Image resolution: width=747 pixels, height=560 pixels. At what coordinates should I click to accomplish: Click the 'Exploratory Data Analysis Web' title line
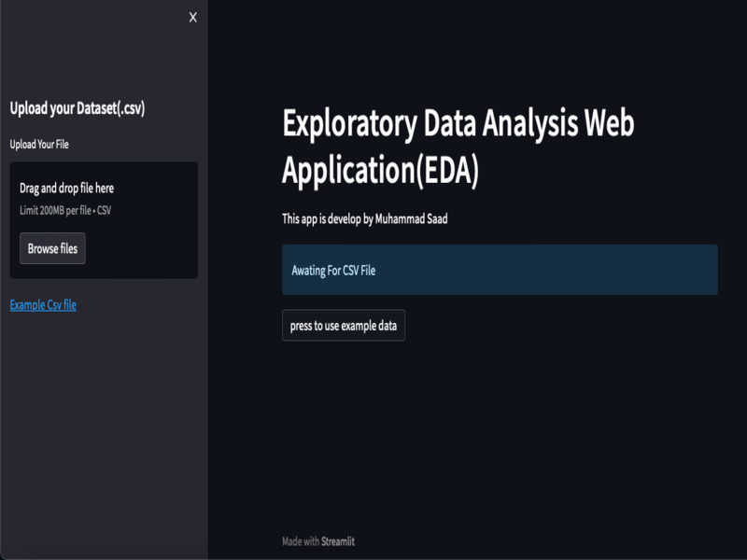458,124
